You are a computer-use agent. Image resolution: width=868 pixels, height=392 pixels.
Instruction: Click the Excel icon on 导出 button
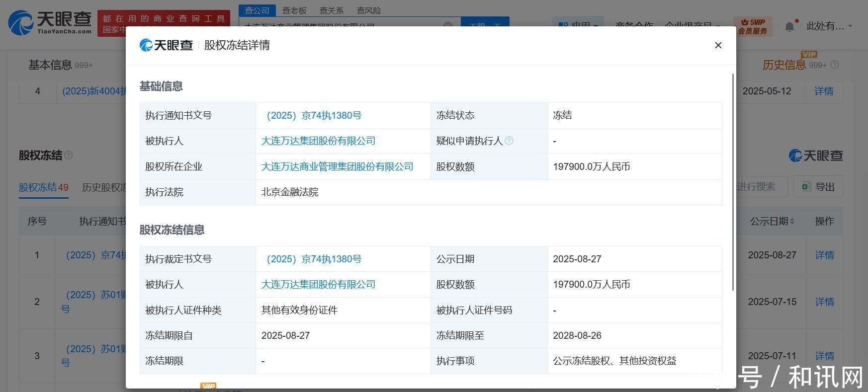click(x=806, y=187)
